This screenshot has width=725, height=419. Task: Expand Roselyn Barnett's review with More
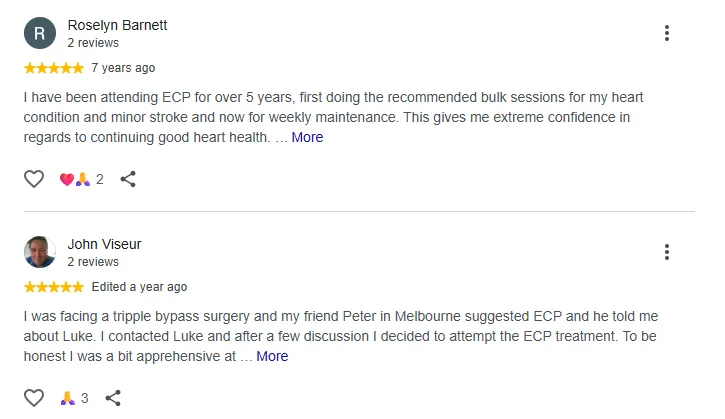(307, 137)
